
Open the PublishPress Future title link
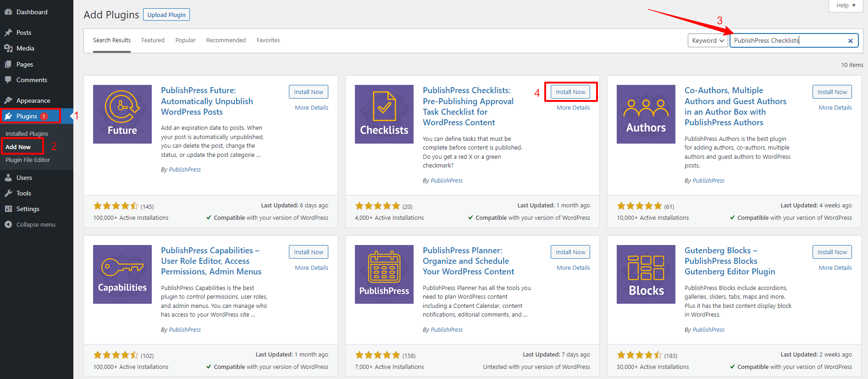click(207, 101)
